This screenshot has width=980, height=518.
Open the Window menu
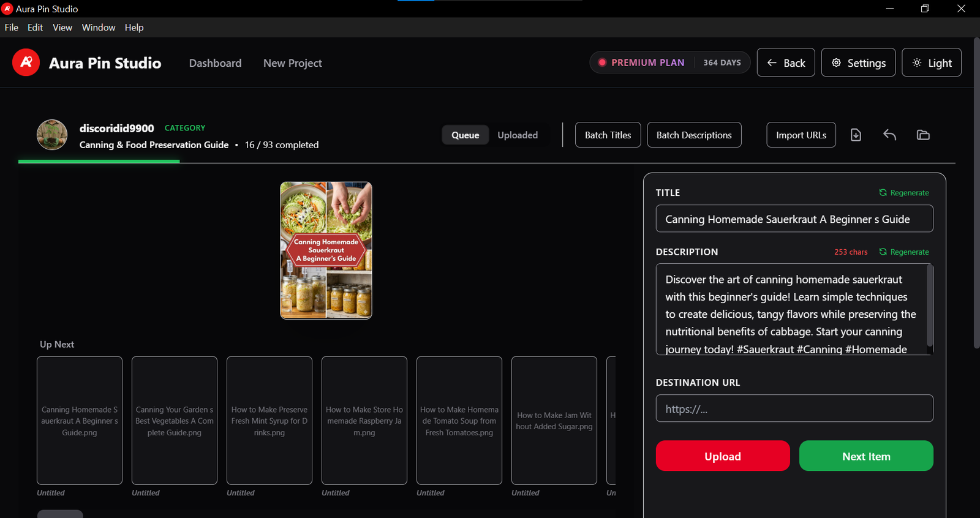coord(98,28)
